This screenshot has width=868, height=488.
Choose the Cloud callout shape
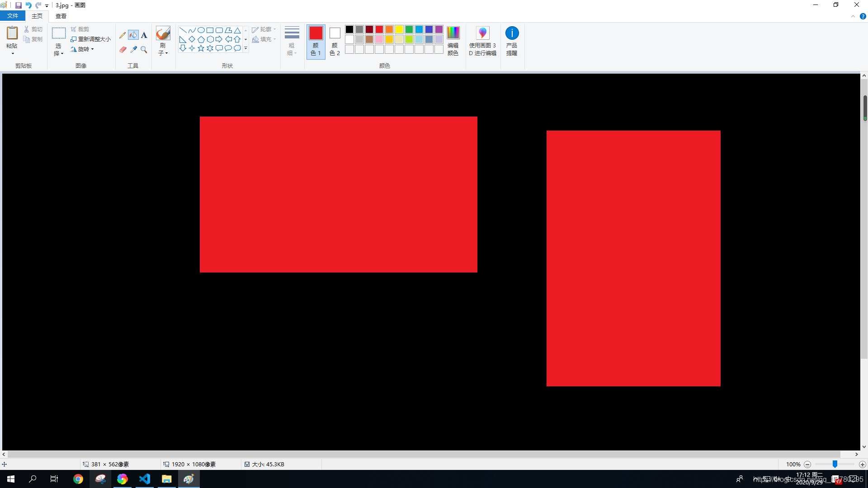pyautogui.click(x=237, y=48)
